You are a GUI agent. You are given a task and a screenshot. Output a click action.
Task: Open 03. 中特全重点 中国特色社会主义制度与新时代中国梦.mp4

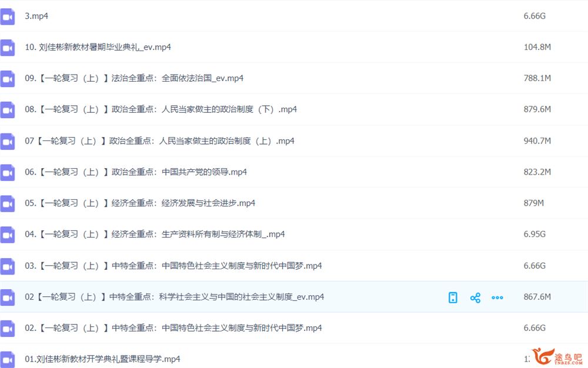click(173, 266)
